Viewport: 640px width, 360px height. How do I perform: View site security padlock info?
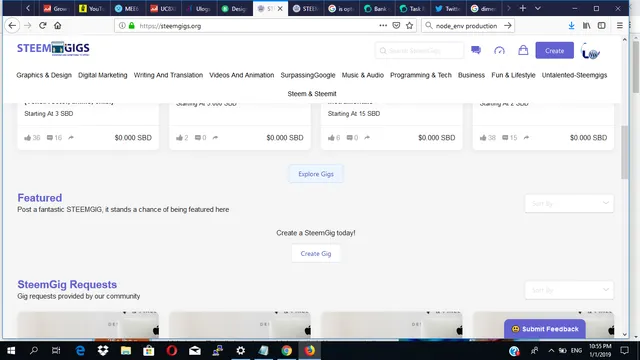[131, 25]
